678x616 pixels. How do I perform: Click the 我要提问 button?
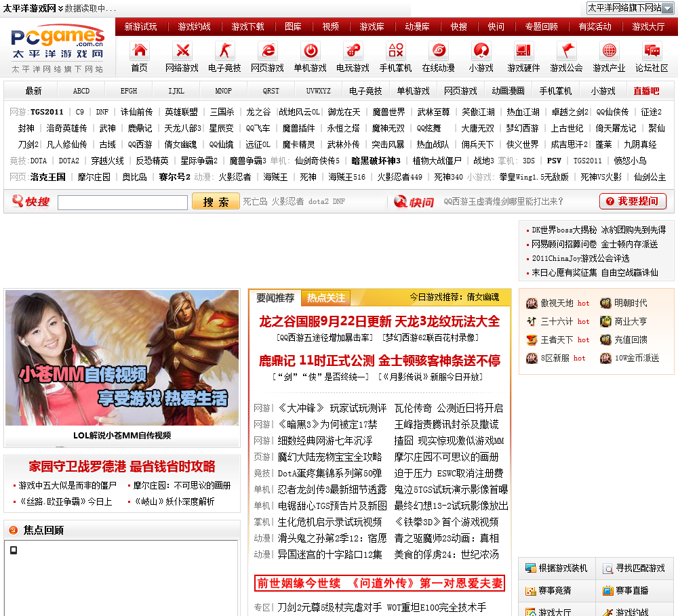click(x=633, y=201)
